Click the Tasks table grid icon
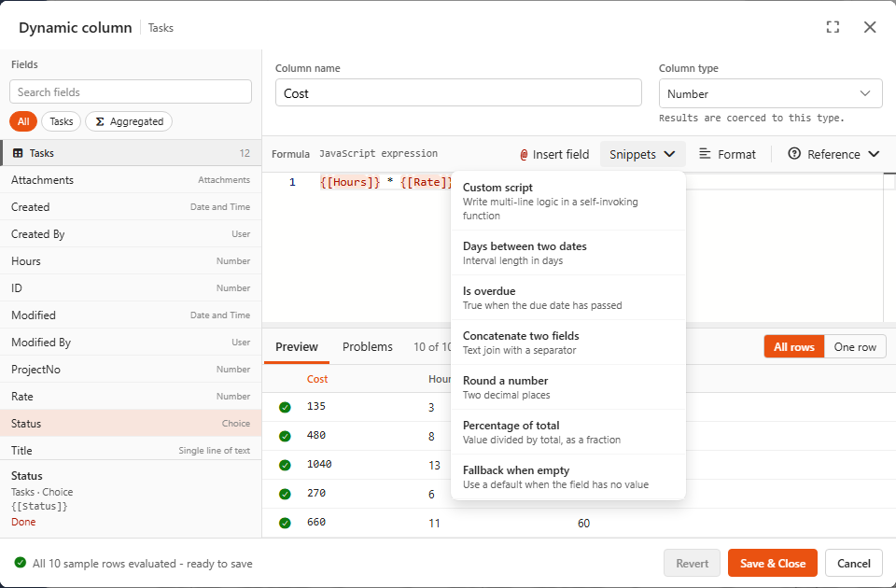 [18, 153]
